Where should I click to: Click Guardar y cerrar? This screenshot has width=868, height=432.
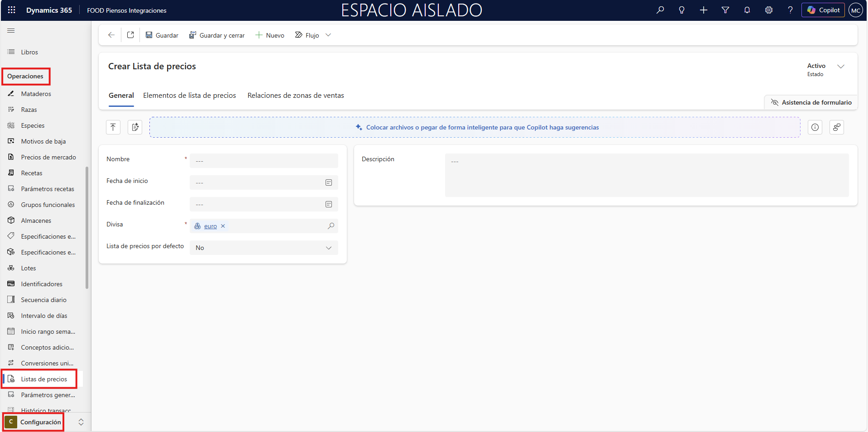pyautogui.click(x=217, y=35)
